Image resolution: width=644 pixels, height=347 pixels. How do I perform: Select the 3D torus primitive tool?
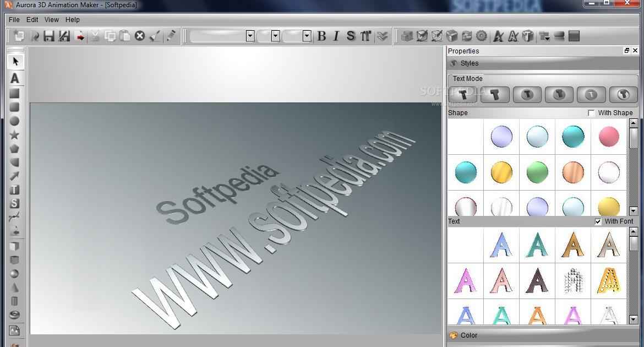pyautogui.click(x=14, y=316)
